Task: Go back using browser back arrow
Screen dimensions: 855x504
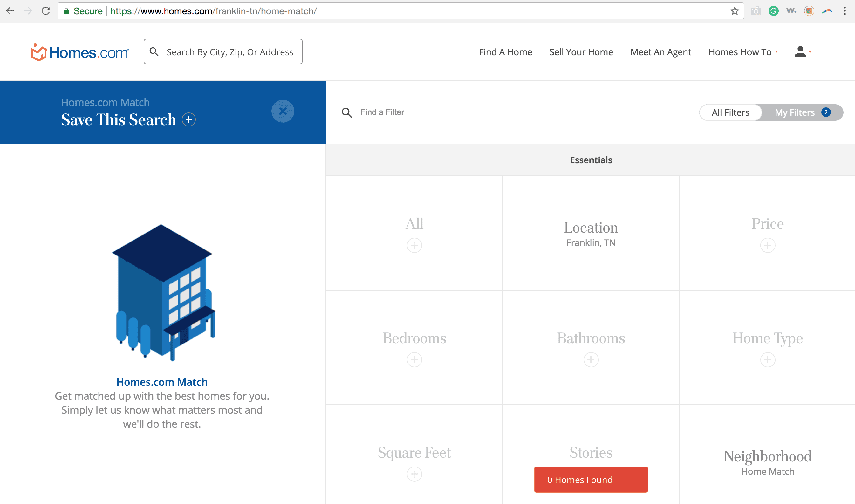Action: (x=10, y=11)
